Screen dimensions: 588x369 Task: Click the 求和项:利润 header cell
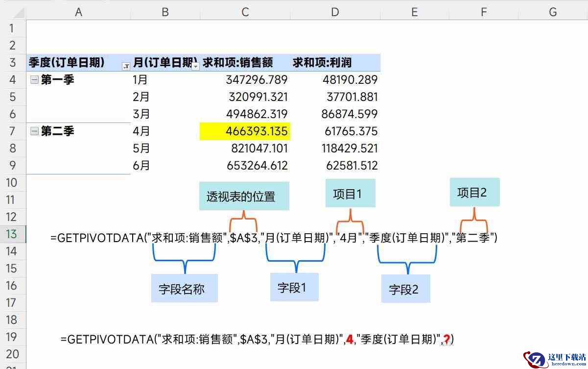pos(322,63)
